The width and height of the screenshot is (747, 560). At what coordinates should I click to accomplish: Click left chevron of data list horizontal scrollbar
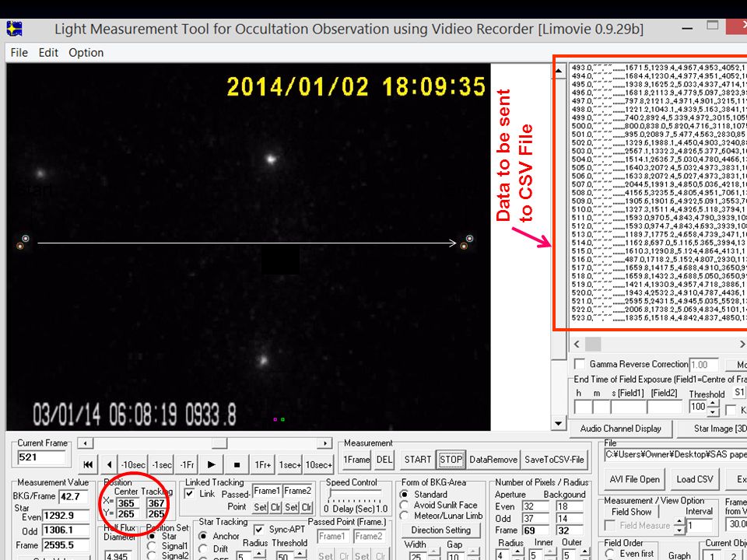[577, 344]
